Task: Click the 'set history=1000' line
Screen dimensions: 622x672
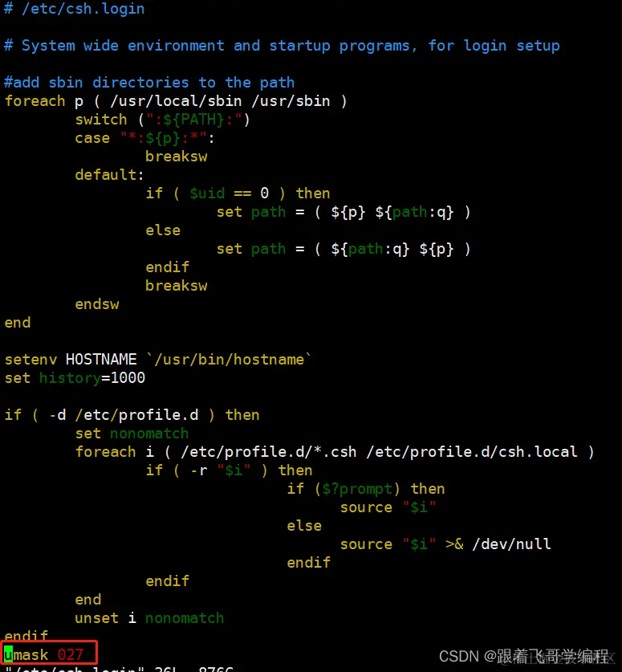Action: point(75,378)
